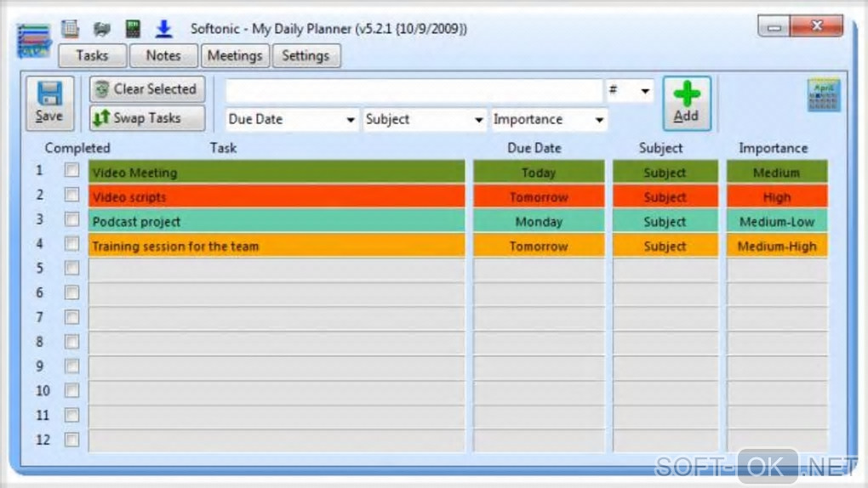Click the empty due date cell in row 6
The width and height of the screenshot is (868, 488).
(x=539, y=294)
